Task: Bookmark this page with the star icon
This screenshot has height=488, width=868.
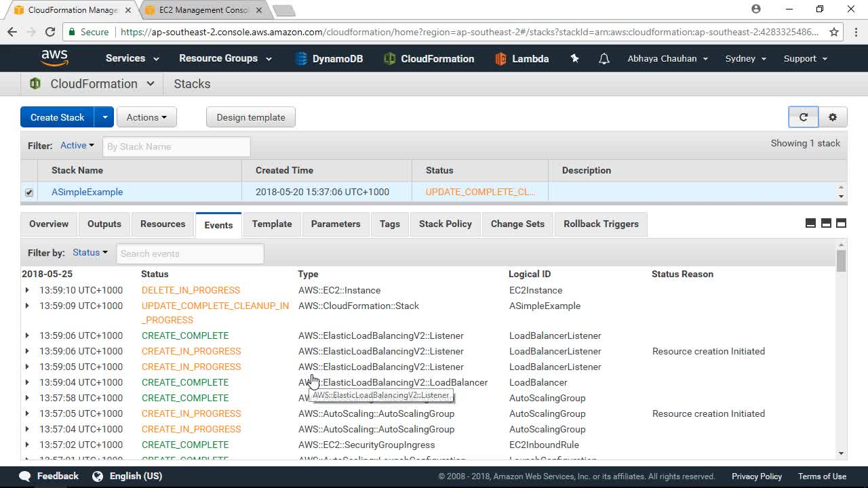Action: pos(834,32)
